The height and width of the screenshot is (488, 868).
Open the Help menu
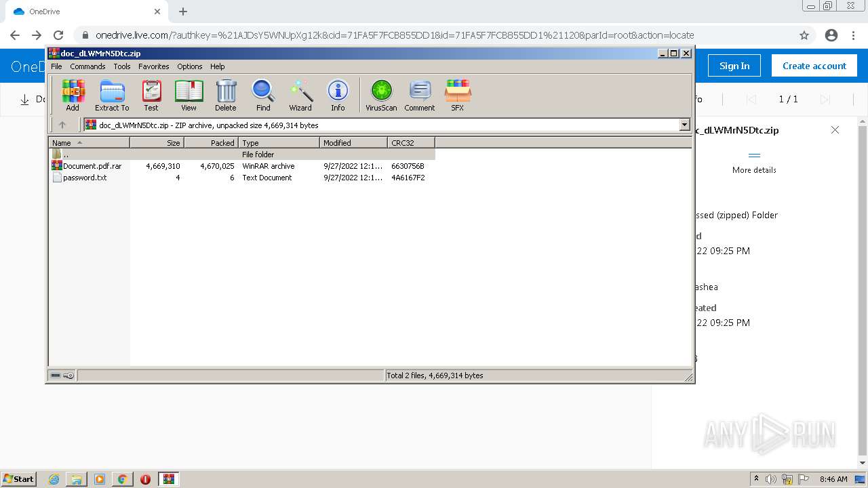click(217, 66)
